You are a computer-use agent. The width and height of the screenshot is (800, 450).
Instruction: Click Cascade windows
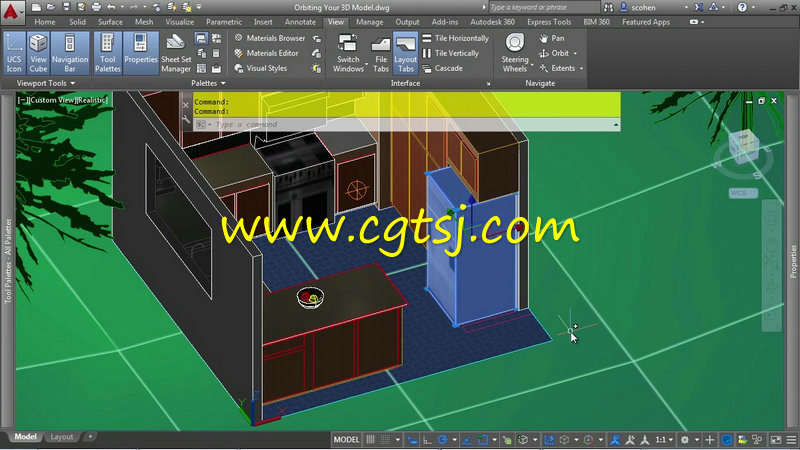click(443, 68)
